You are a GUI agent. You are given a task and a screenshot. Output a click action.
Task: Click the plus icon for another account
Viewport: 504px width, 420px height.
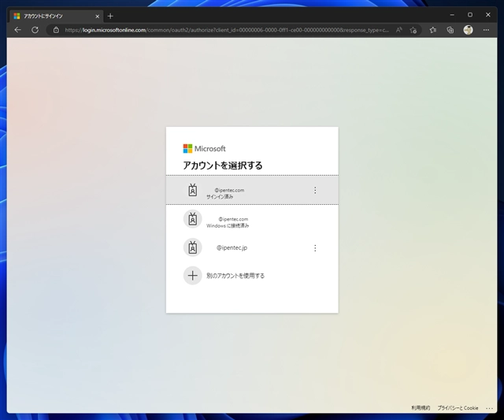tap(192, 276)
